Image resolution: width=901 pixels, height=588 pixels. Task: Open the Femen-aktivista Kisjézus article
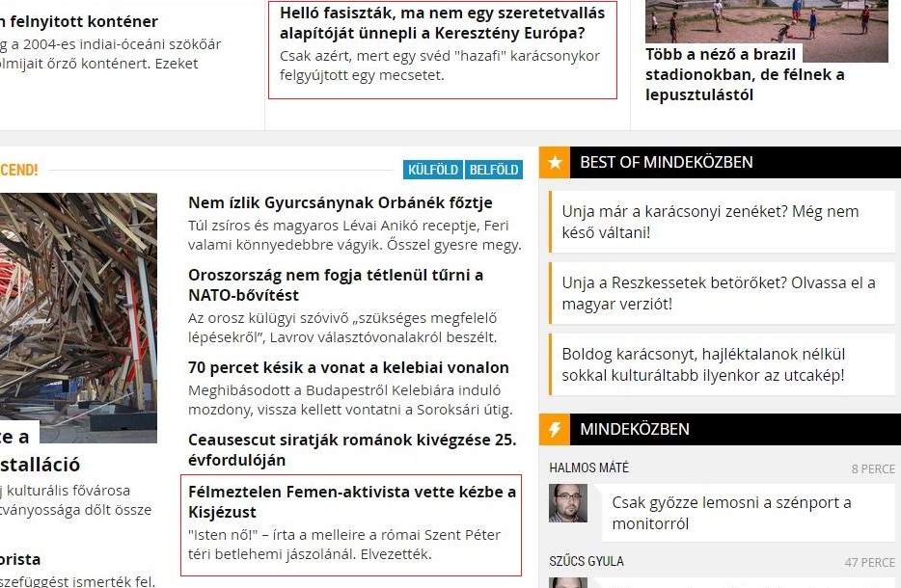coord(352,501)
